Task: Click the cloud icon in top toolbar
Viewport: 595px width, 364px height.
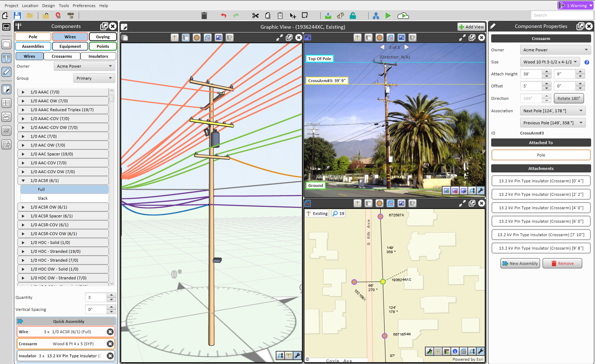Action: [x=403, y=16]
